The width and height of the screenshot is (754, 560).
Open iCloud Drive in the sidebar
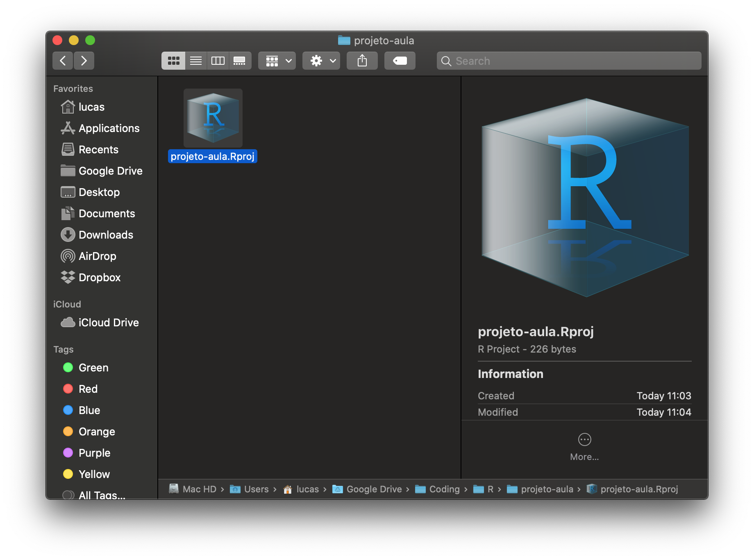[x=108, y=323]
